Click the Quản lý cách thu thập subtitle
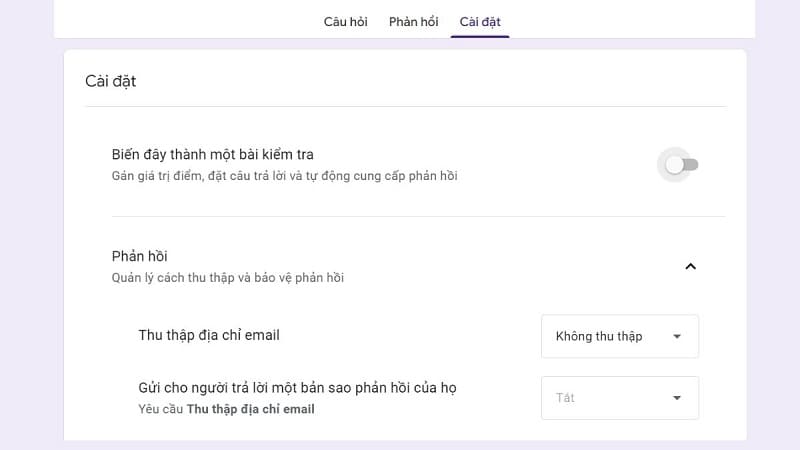 [227, 277]
